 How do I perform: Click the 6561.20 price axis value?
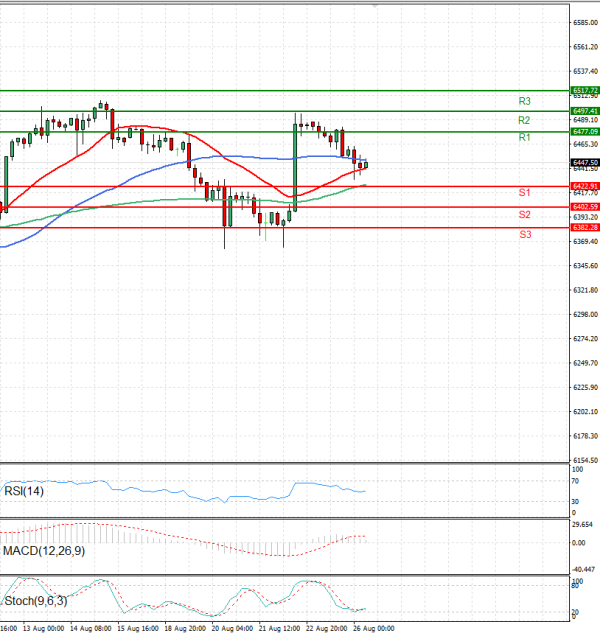(x=585, y=47)
